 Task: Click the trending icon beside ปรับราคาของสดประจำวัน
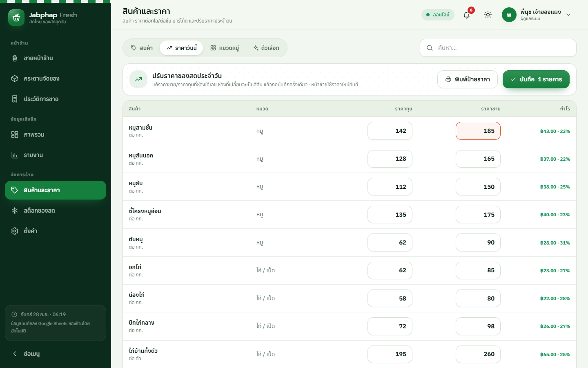[x=138, y=79]
